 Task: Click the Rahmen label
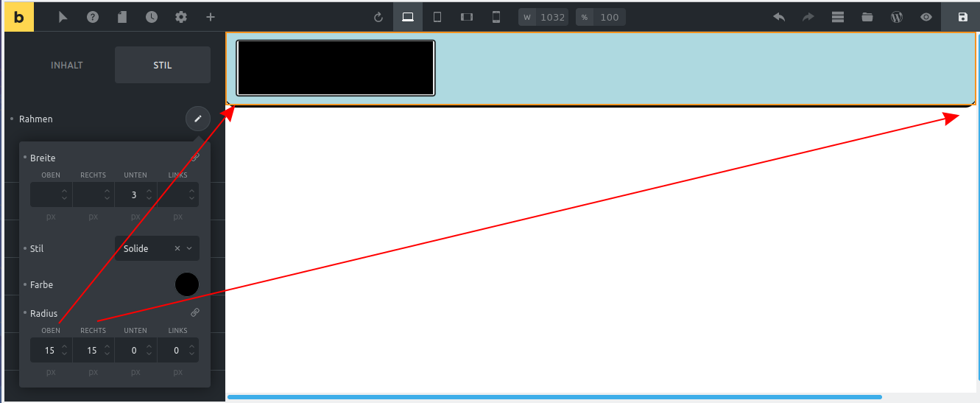[36, 119]
